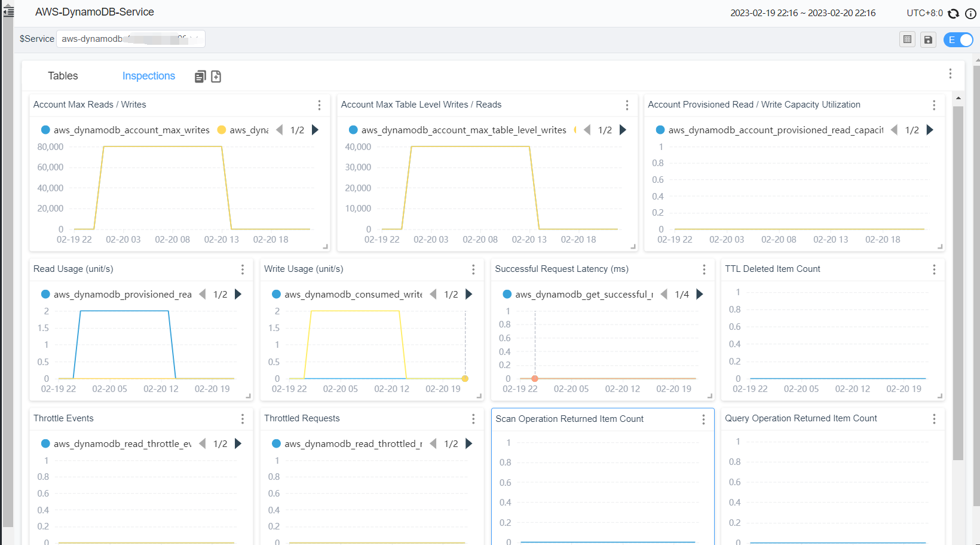Open Throttle Events panel menu
This screenshot has width=980, height=545.
(x=243, y=419)
